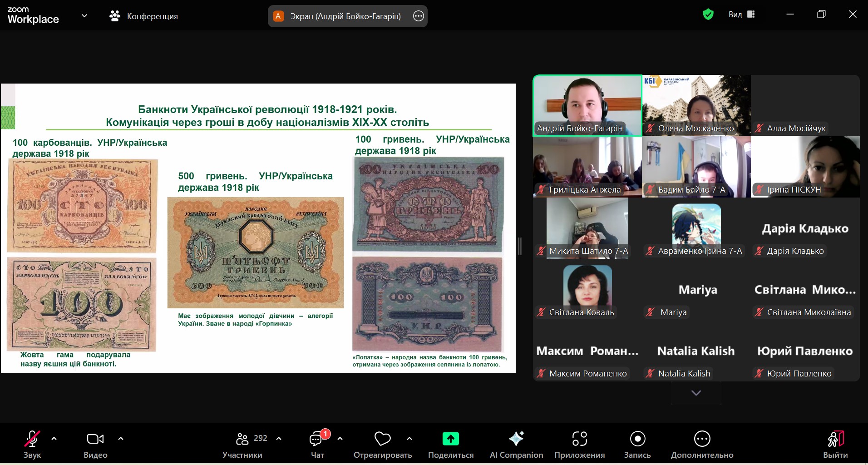Screen dimensions: 868x465
Task: Open the three-dots menu on the shared screen tab
Action: [419, 16]
